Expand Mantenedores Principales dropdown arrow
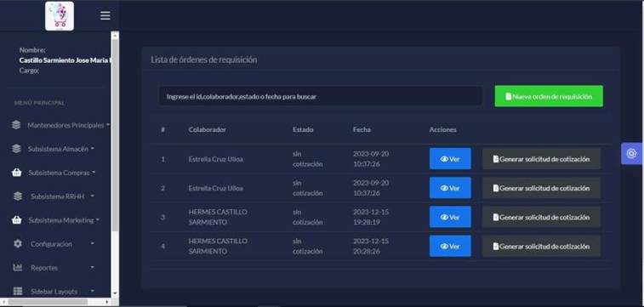 (107, 125)
